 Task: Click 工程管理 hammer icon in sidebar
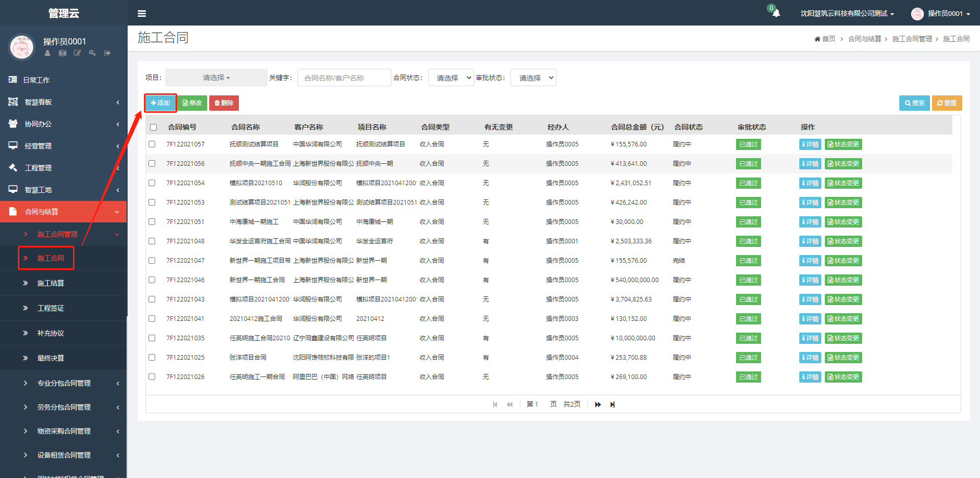13,167
